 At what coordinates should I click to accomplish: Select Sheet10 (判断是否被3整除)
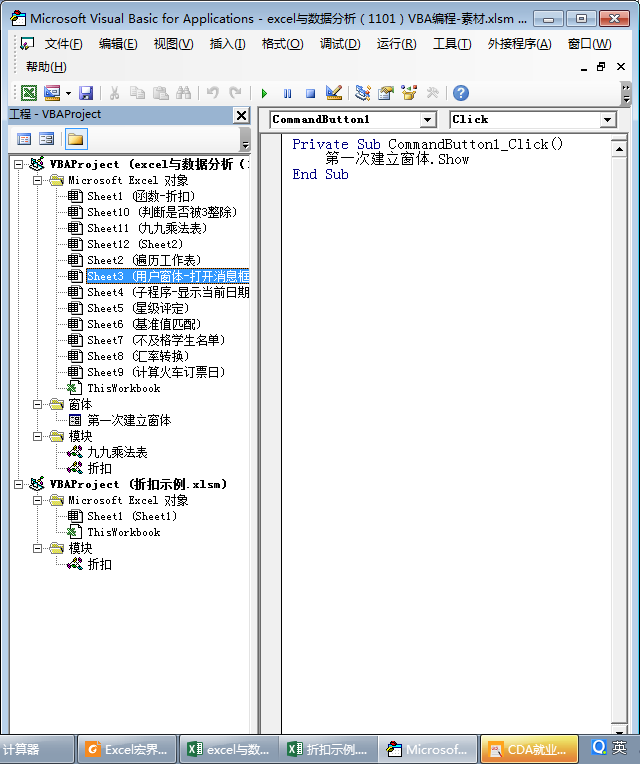pos(162,212)
